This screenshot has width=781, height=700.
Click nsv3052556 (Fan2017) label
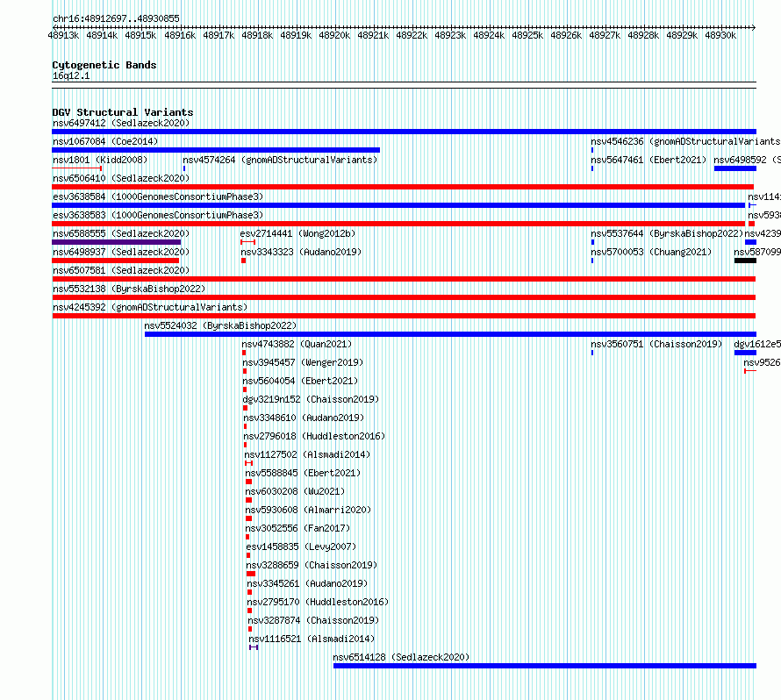(297, 528)
